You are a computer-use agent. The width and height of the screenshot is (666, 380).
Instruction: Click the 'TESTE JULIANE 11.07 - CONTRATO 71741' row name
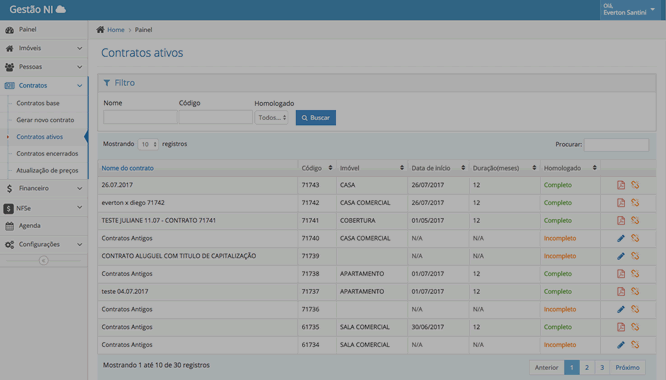coord(158,221)
